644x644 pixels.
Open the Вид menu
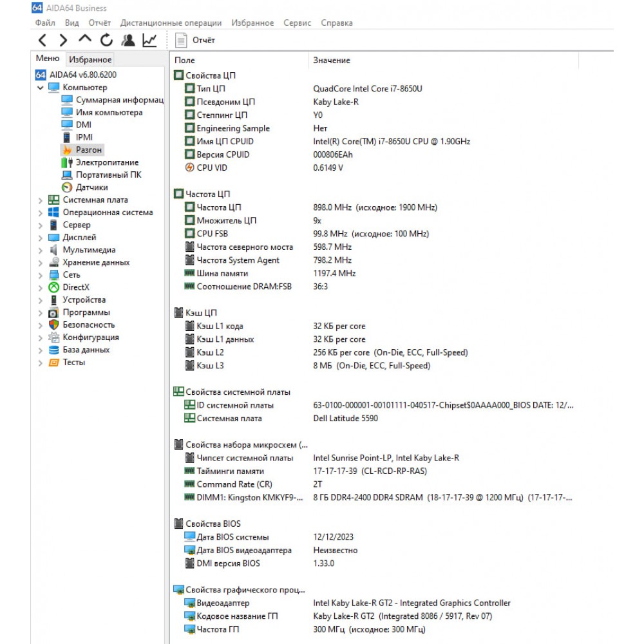pos(72,23)
